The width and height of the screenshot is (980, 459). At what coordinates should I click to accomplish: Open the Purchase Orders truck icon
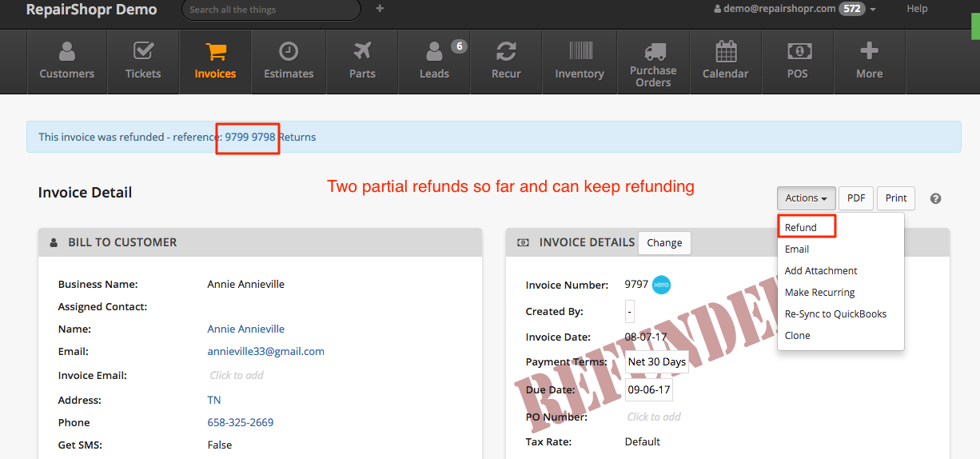click(x=654, y=52)
